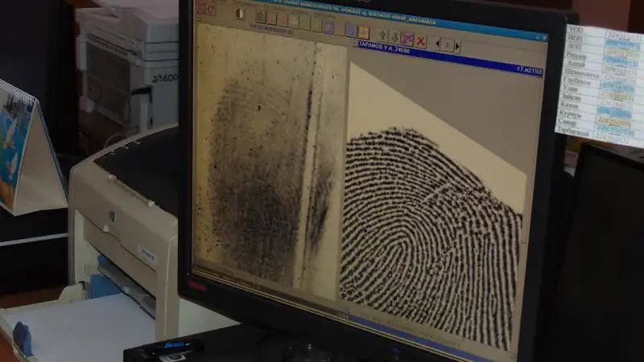644x362 pixels.
Task: Click the up arrow icon in toolbar
Action: click(x=382, y=35)
